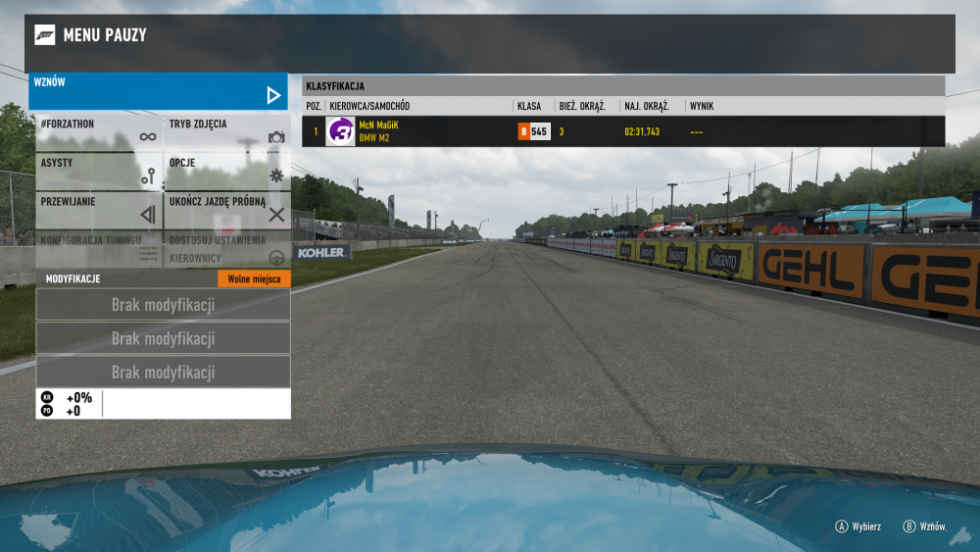Click the infinity icon on #Forzathon tile
The image size is (980, 552).
148,137
